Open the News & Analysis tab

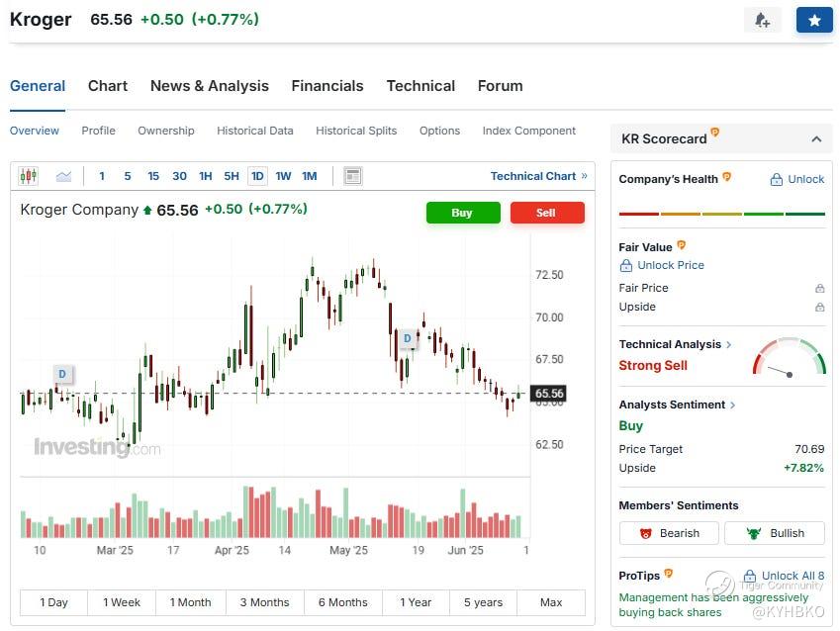pyautogui.click(x=210, y=86)
